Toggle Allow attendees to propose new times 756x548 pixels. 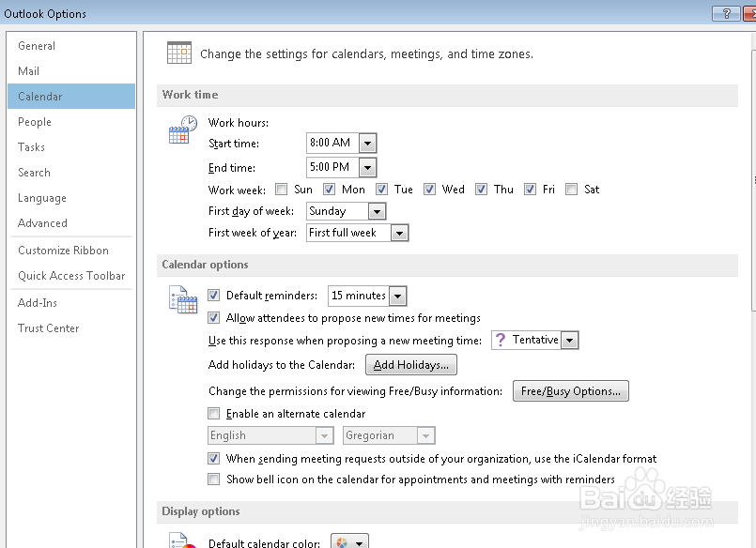coord(213,318)
